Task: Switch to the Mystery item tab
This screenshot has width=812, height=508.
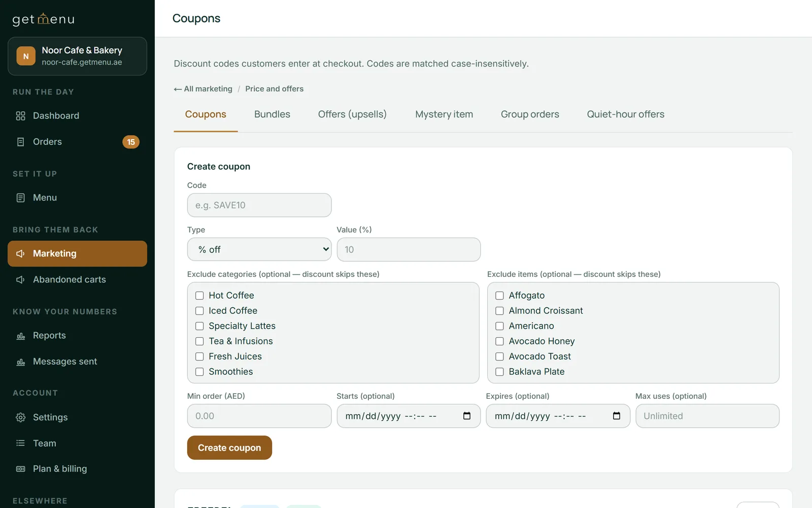Action: click(444, 114)
